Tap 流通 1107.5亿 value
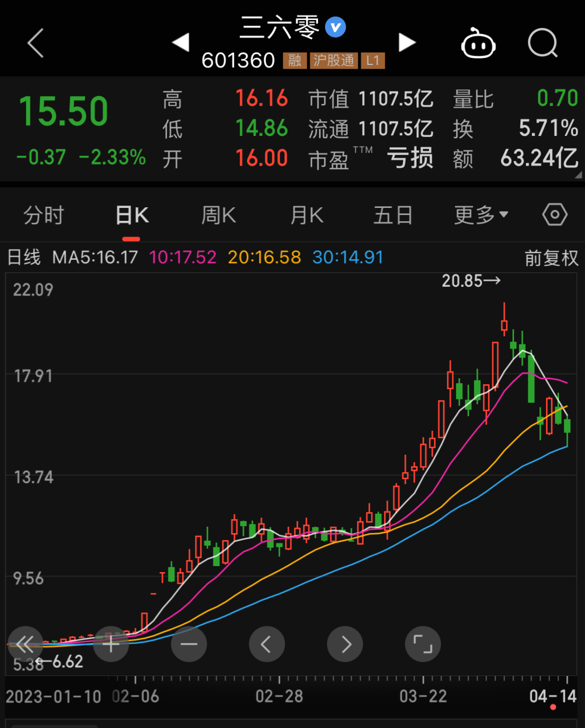Screen dimensions: 585x728 pos(396,129)
